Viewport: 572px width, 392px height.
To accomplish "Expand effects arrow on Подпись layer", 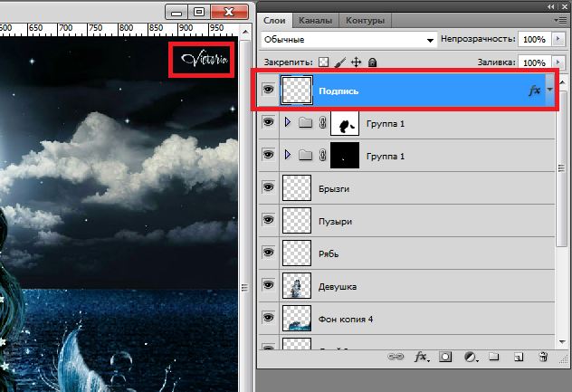I will click(x=549, y=90).
